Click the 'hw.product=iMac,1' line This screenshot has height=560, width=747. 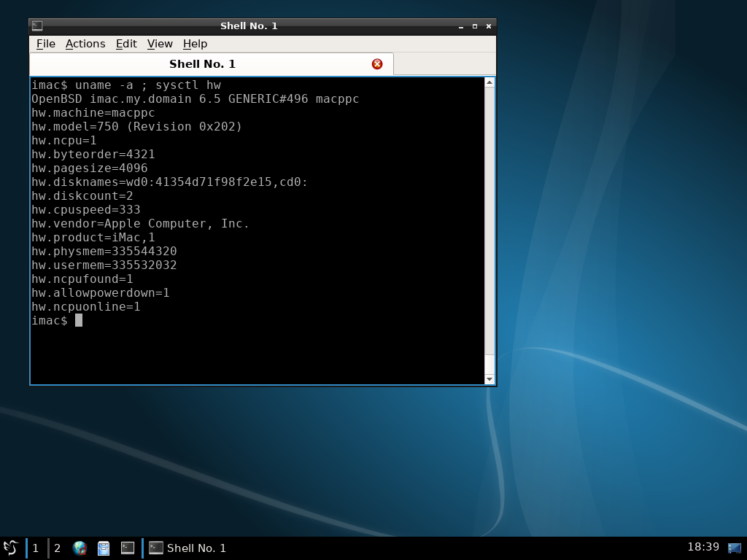(x=93, y=237)
